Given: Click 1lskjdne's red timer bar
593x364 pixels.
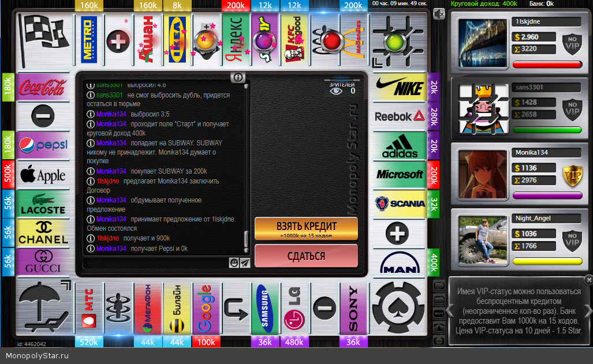Looking at the screenshot, I should pos(547,65).
